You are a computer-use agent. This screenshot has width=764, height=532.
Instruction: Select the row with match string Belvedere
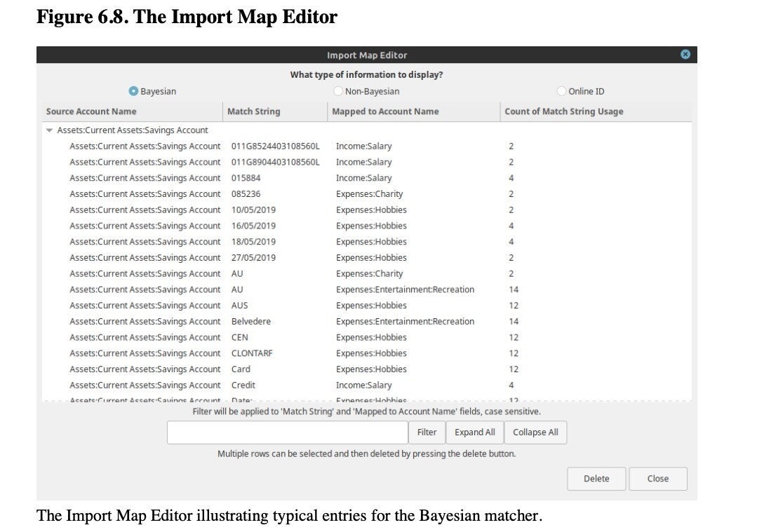[251, 322]
